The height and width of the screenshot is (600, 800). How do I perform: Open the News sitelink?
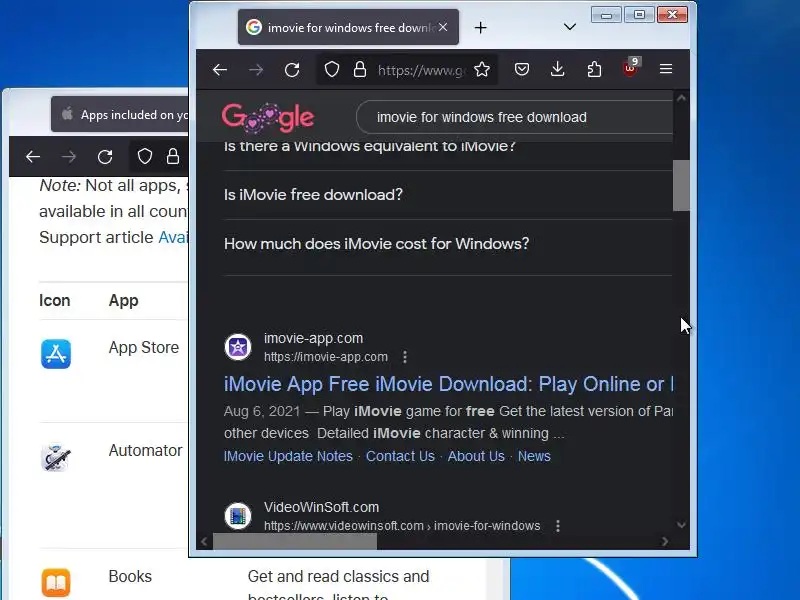[534, 456]
